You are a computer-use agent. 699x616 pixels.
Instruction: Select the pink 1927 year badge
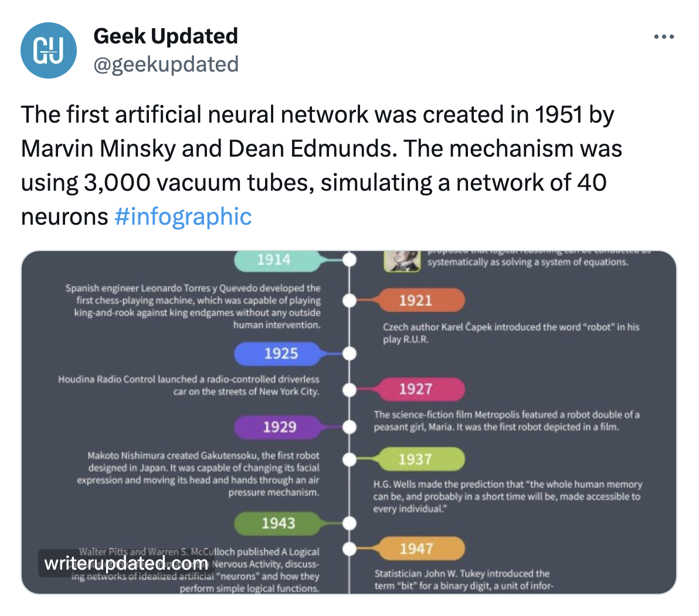pos(416,389)
